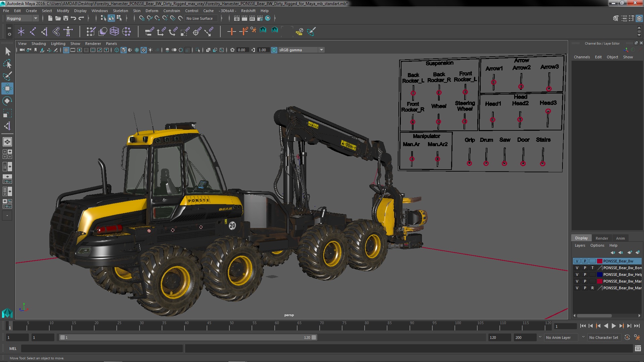
Task: Toggle the T display type of Bon layer
Action: tap(593, 268)
